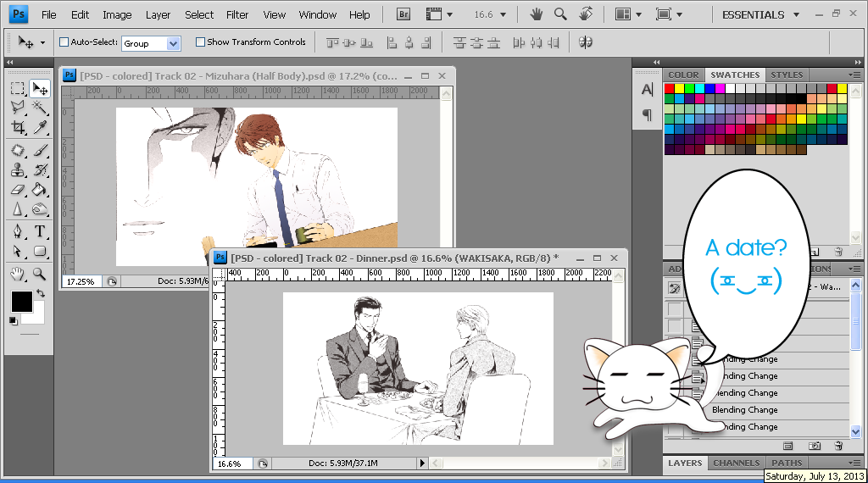
Task: Swap foreground and background colors
Action: tap(41, 293)
